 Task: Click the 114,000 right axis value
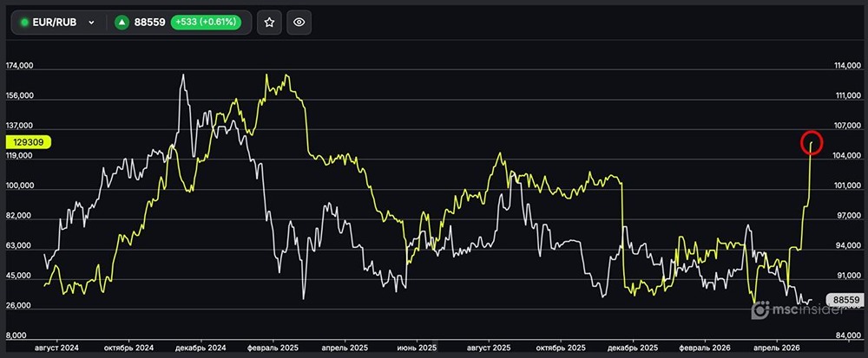[846, 66]
